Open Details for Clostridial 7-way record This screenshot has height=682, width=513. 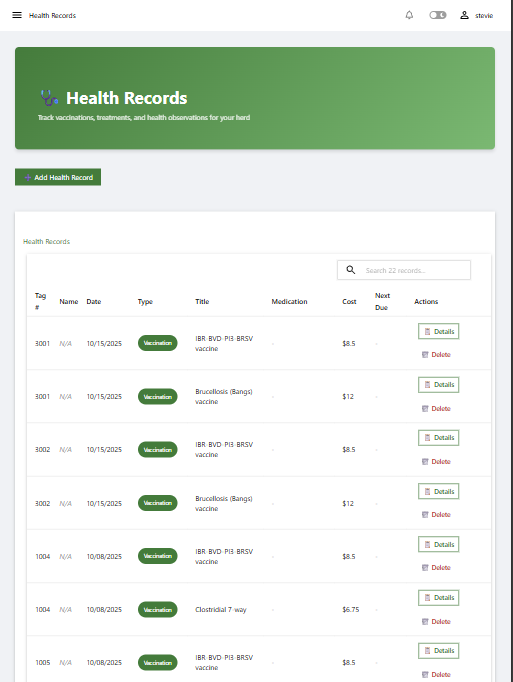[x=439, y=598]
